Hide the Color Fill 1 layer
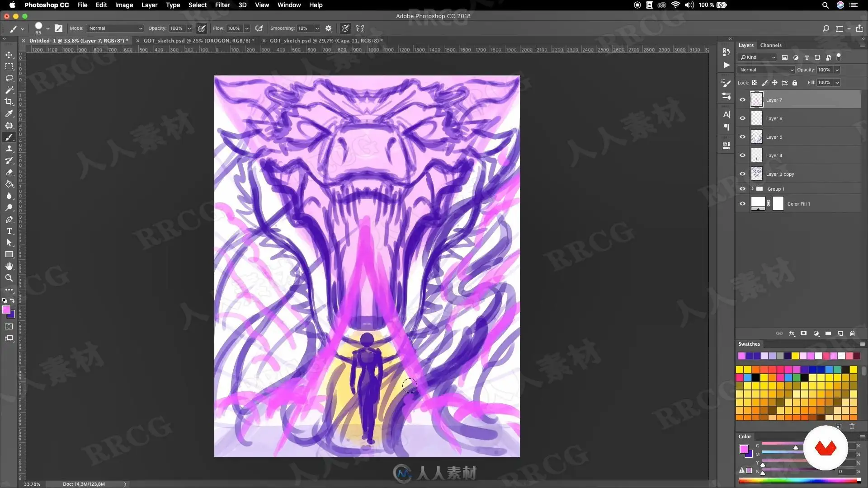Screen dimensions: 868x488 (x=742, y=204)
